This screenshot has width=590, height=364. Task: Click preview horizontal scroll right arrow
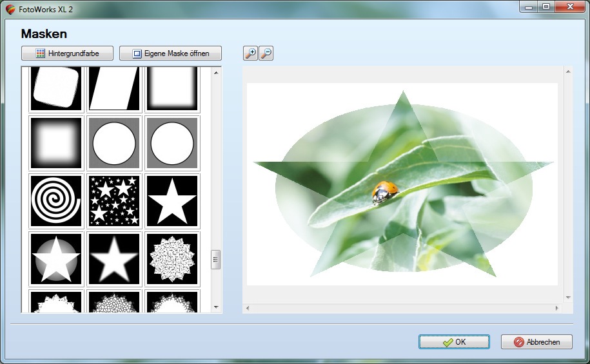coord(557,308)
